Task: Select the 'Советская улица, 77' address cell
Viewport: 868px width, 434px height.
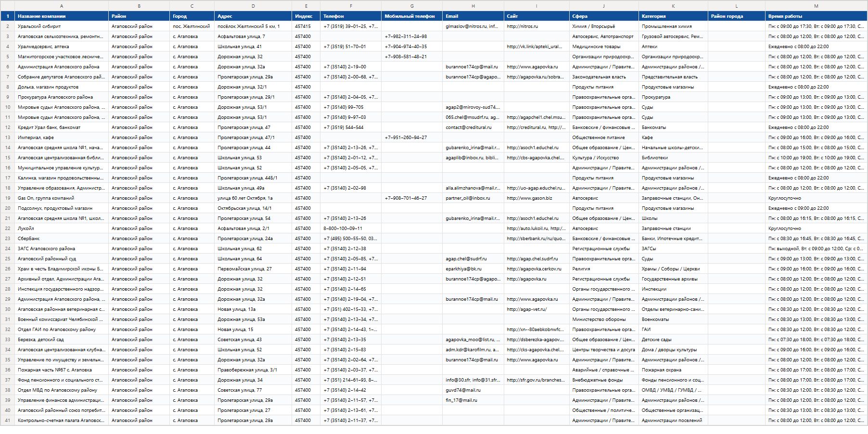Action: click(253, 390)
